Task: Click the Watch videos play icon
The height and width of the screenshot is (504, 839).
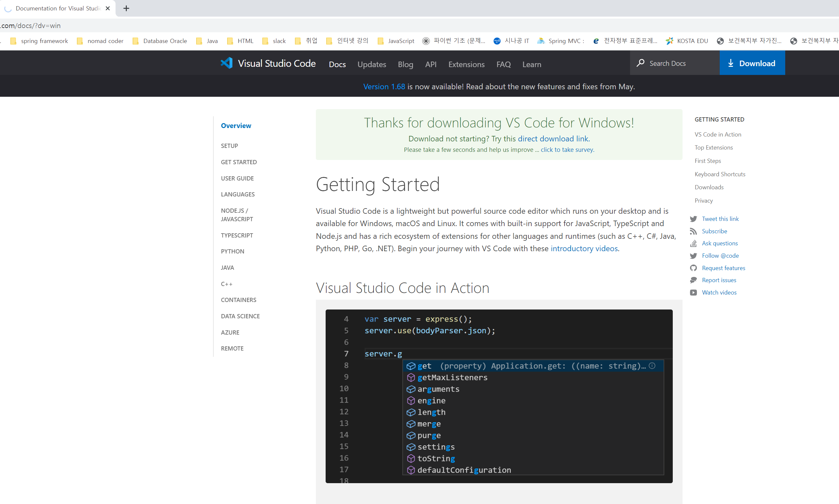Action: (693, 293)
